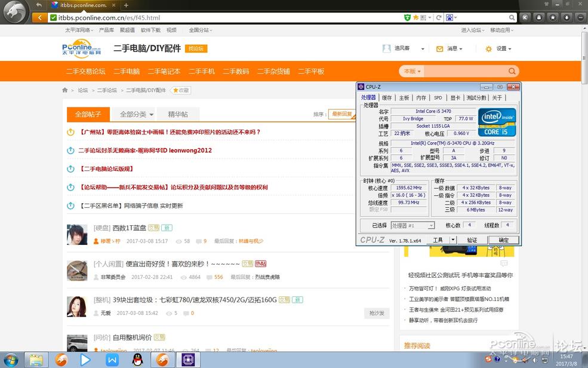Open the QR code icon in address bar
Screen dimensions: 588x368
423,18
